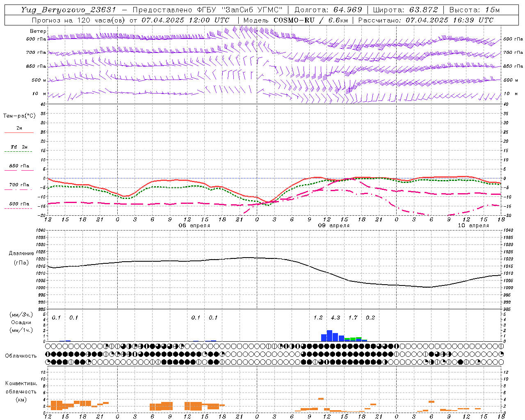Click the Широта: 63.872 value
The height and width of the screenshot is (420, 525).
tap(405, 9)
